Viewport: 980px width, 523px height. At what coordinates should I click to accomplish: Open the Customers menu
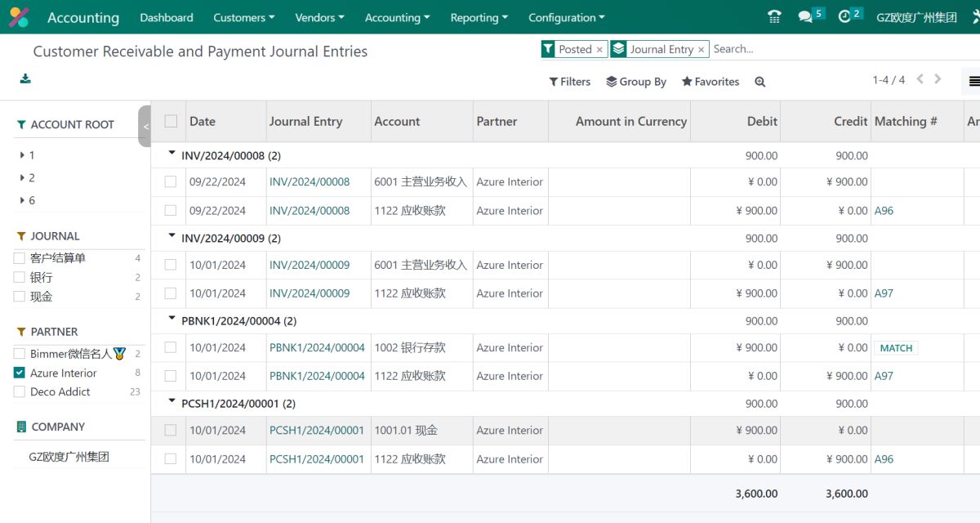tap(244, 17)
